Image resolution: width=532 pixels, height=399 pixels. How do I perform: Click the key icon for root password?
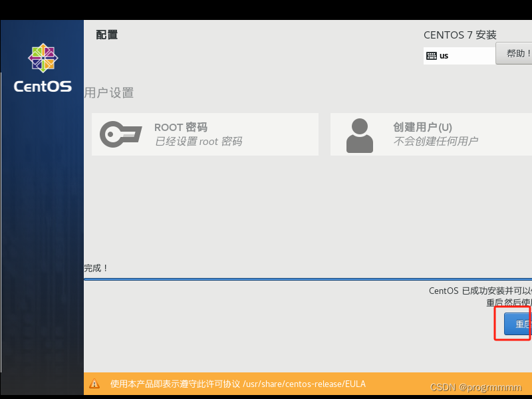121,134
